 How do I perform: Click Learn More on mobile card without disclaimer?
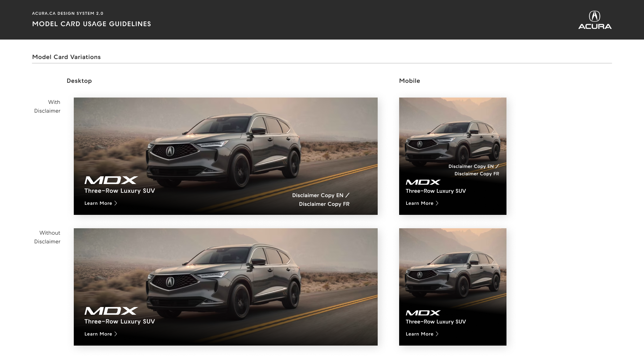pos(422,334)
